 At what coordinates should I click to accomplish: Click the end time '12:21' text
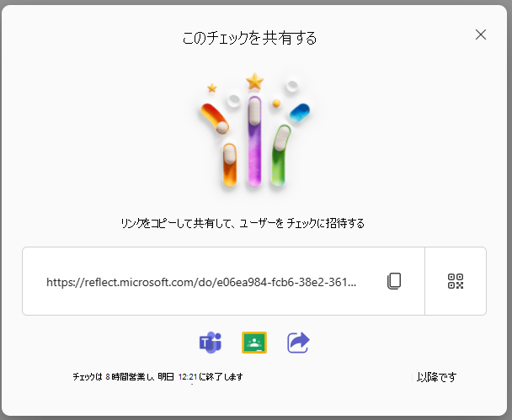tap(188, 377)
